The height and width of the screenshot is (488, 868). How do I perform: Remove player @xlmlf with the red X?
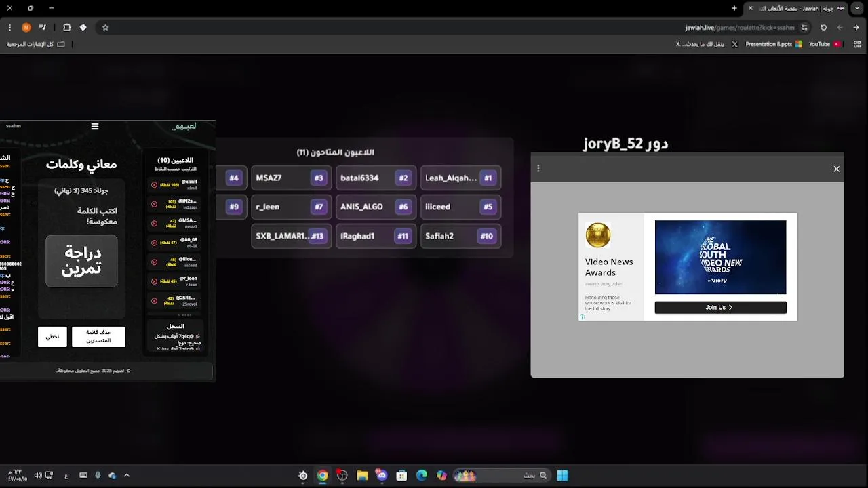pos(154,184)
